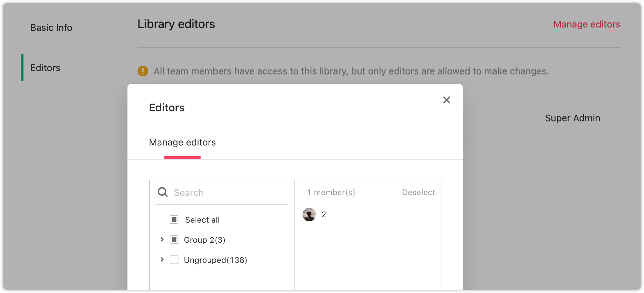Expand the Group 2(3) tree node
Screen dimensions: 644x293
click(x=162, y=239)
